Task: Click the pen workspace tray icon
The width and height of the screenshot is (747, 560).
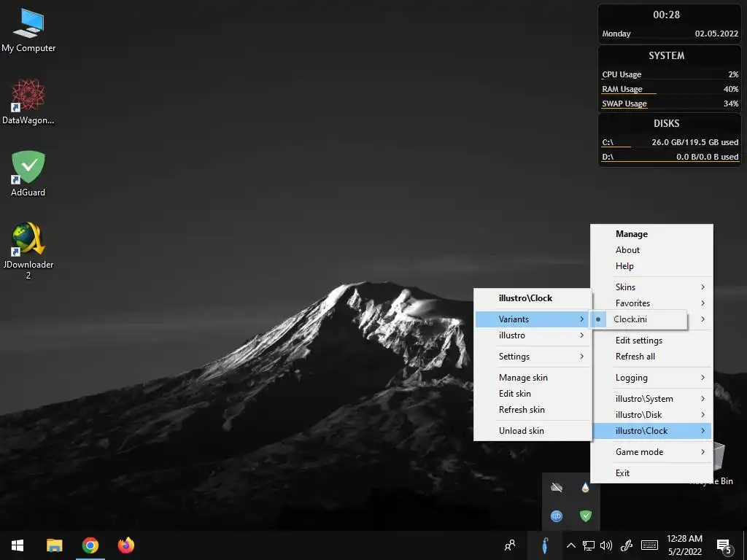Action: pos(626,545)
